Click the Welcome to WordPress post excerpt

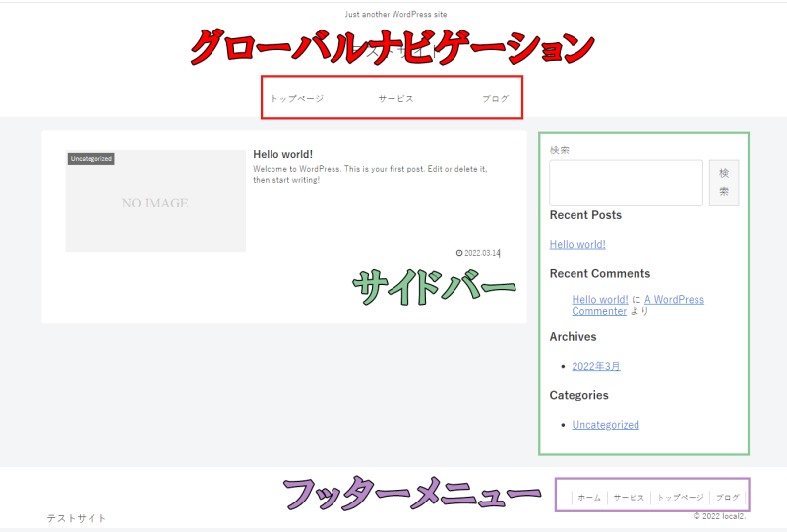[369, 174]
